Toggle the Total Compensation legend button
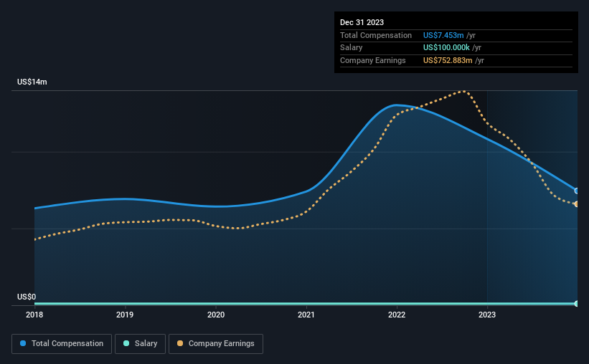 pos(62,344)
